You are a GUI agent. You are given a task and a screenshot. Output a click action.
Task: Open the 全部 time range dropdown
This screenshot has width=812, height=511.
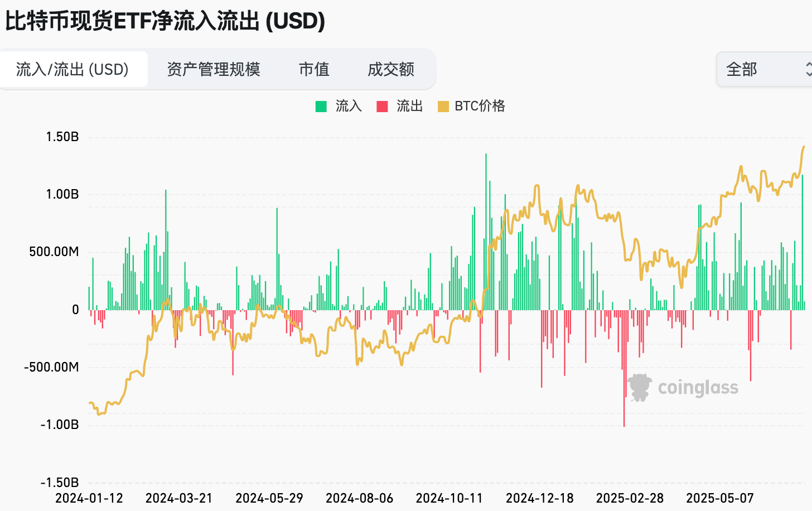pos(764,69)
